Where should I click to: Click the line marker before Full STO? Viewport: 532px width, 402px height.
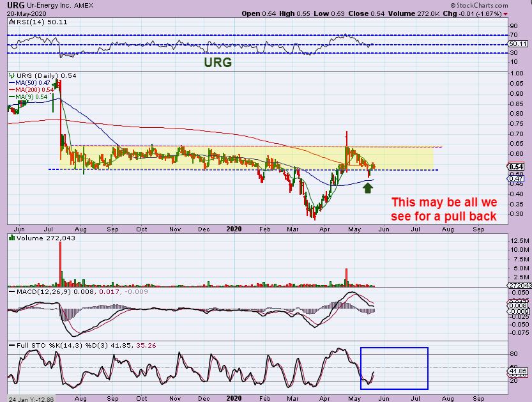pos(12,345)
